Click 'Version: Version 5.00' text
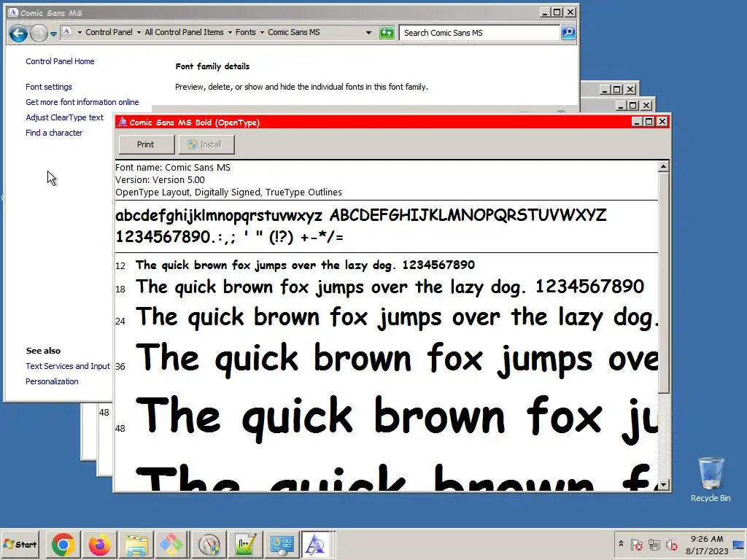Screen dimensions: 747x560 [160, 180]
